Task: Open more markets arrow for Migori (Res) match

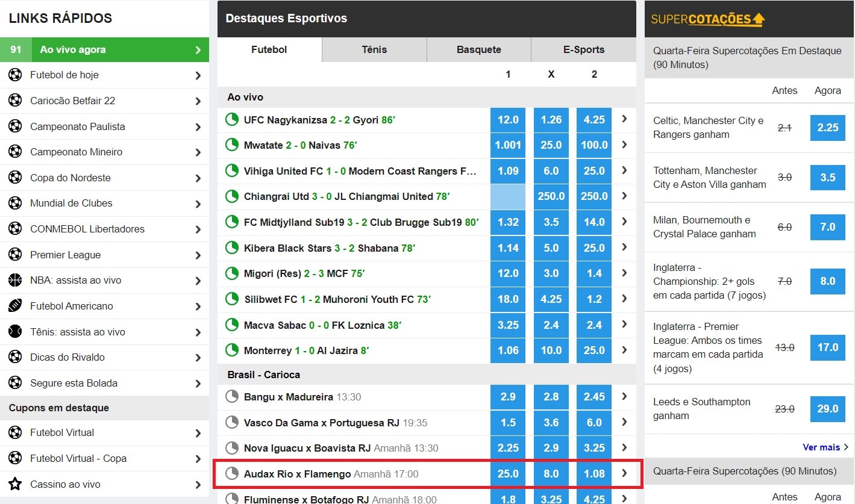Action: [x=624, y=273]
